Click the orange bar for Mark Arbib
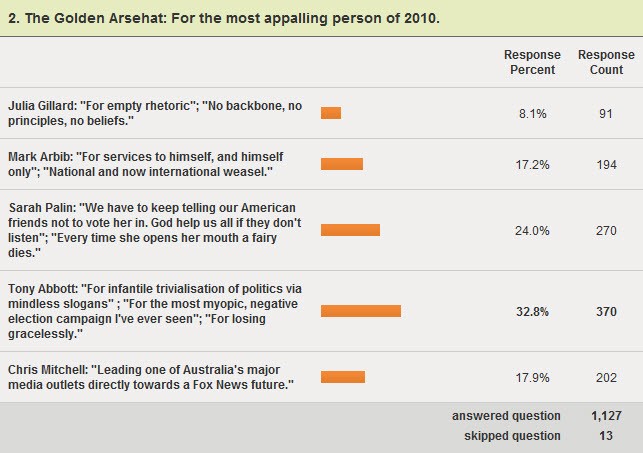 pos(342,164)
